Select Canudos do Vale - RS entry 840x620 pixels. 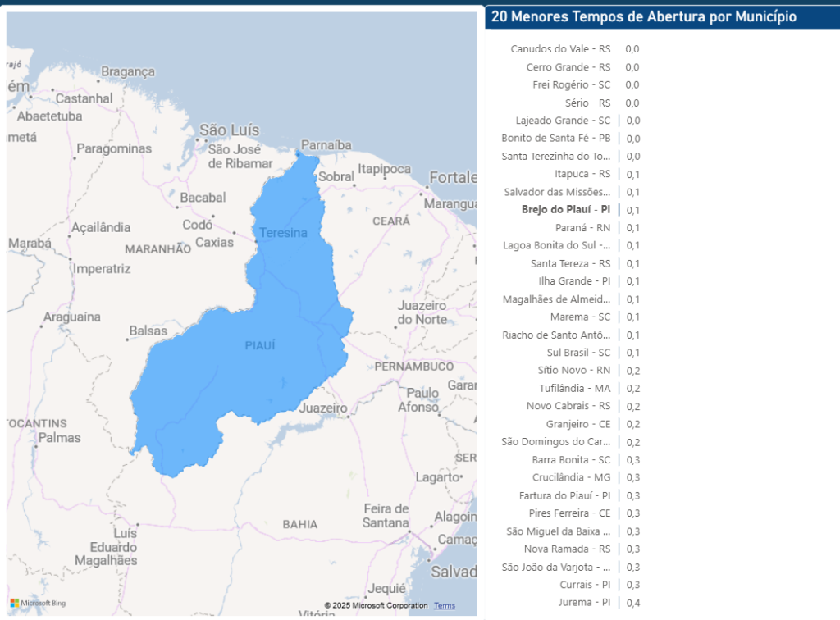560,49
